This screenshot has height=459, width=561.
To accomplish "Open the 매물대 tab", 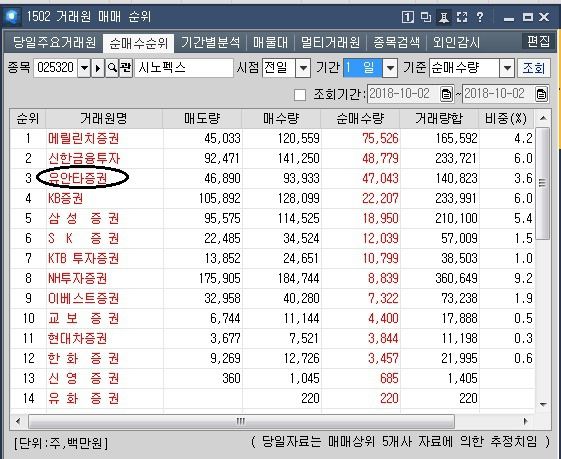I will point(270,43).
